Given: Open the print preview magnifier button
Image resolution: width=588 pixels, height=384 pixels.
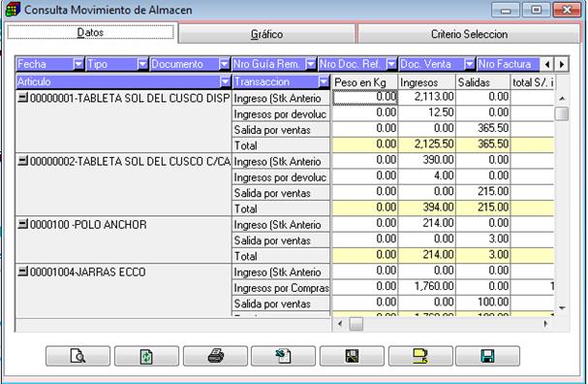Looking at the screenshot, I should (x=78, y=356).
